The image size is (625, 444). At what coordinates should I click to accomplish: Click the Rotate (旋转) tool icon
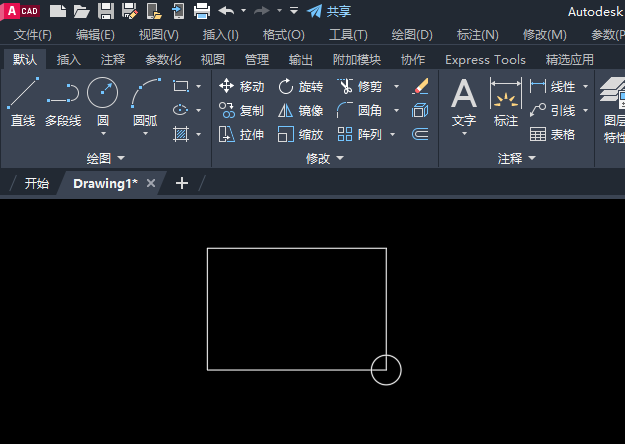(x=285, y=86)
